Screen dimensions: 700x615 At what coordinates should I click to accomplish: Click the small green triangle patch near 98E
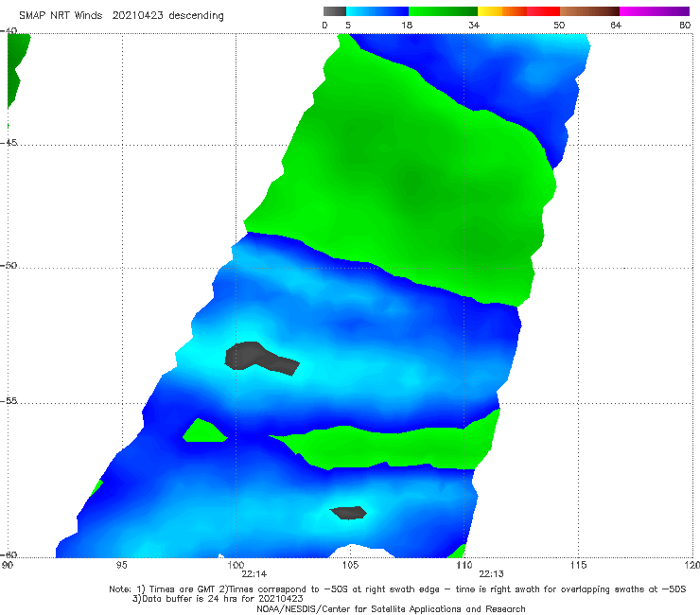203,432
